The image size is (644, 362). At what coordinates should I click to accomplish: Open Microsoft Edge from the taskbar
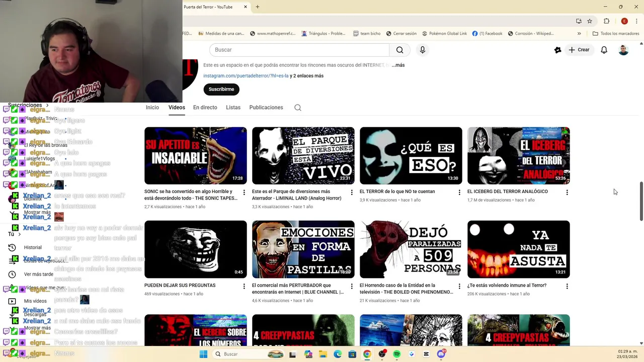coord(338,354)
